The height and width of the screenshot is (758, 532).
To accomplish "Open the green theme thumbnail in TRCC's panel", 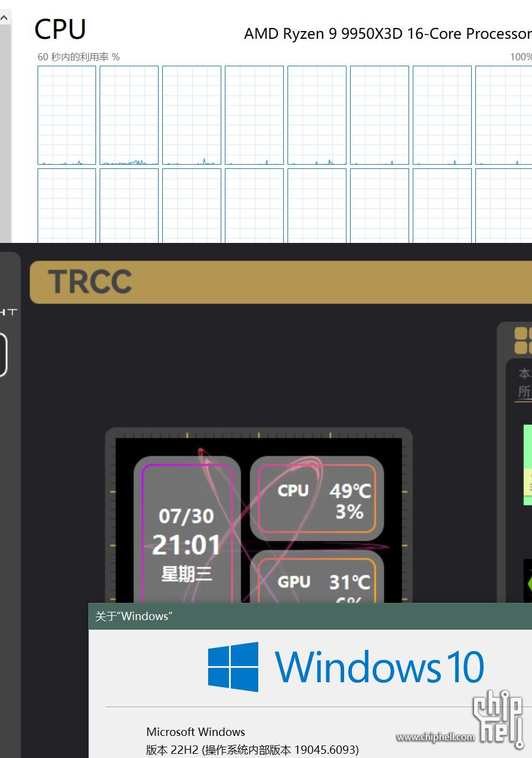I will [528, 464].
